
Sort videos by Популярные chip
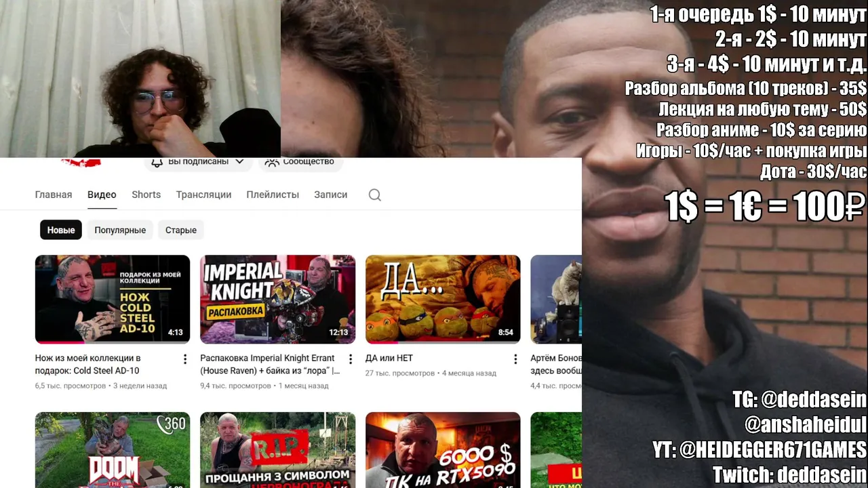(120, 230)
